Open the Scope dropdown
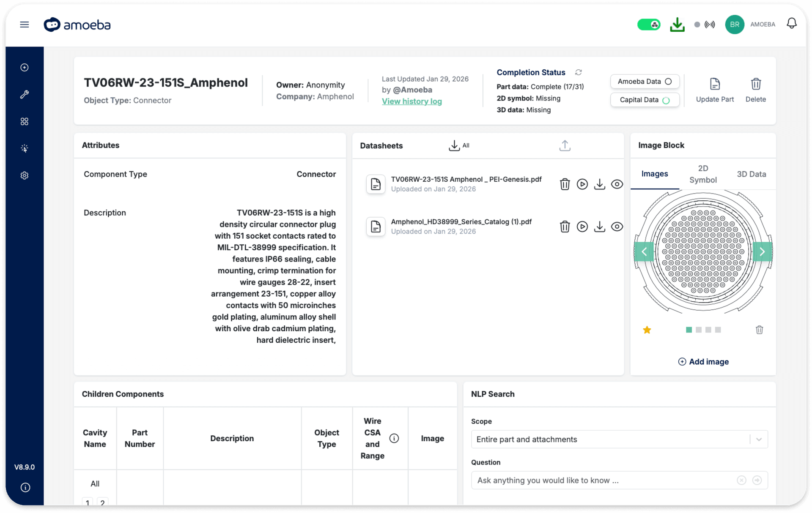This screenshot has width=812, height=513. [619, 439]
